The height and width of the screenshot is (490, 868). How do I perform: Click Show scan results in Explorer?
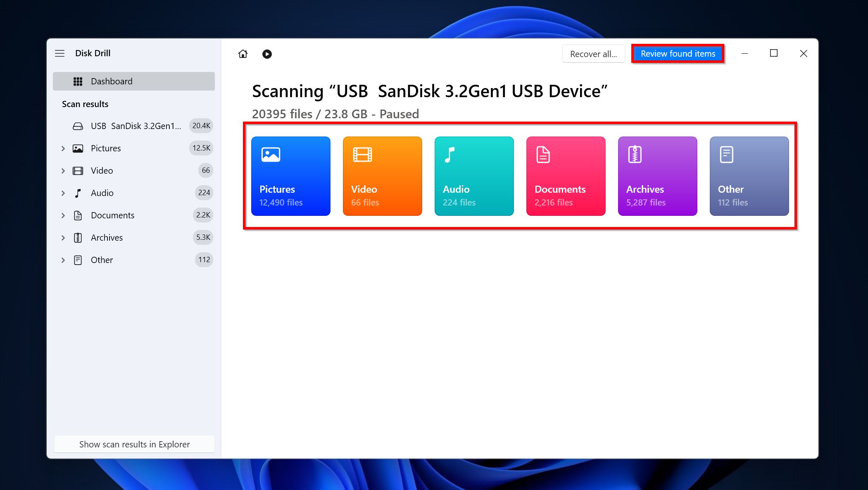point(133,444)
